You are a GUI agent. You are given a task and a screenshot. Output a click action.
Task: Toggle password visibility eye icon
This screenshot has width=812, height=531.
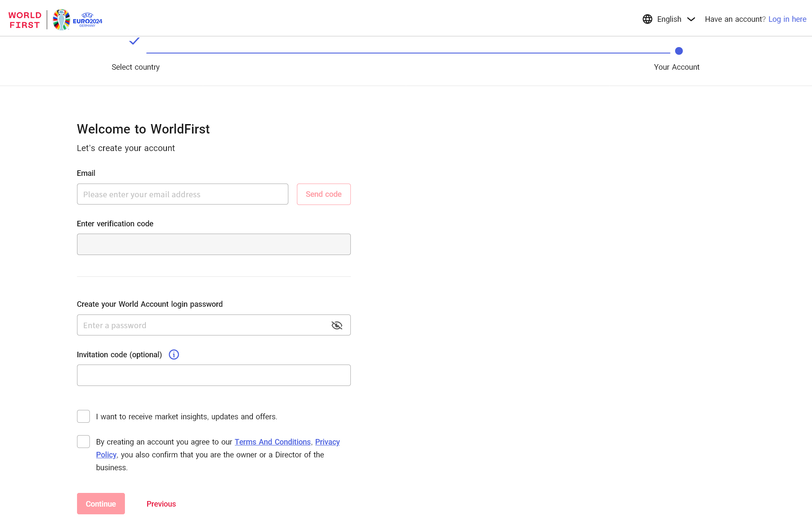(x=337, y=326)
